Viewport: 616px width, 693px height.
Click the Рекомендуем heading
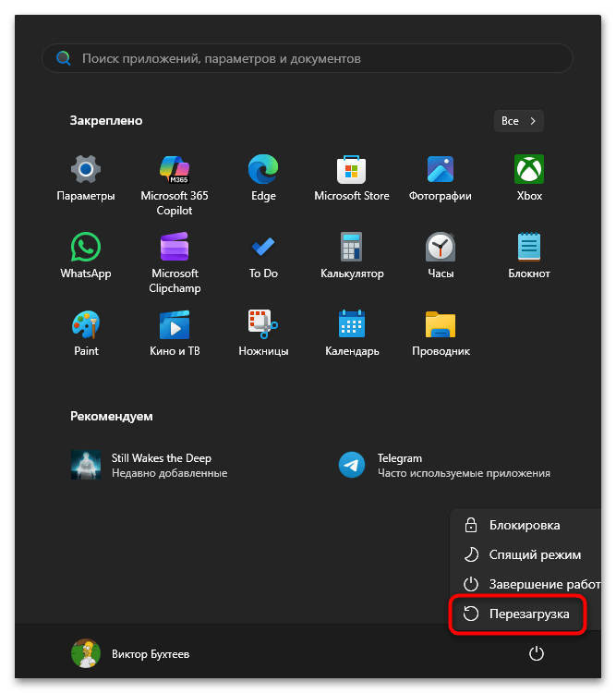tap(112, 417)
